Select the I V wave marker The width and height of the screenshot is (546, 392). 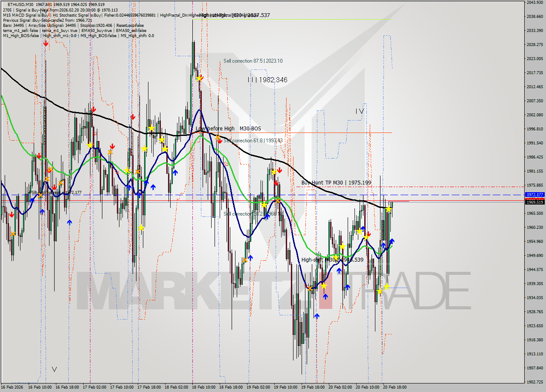(360, 111)
